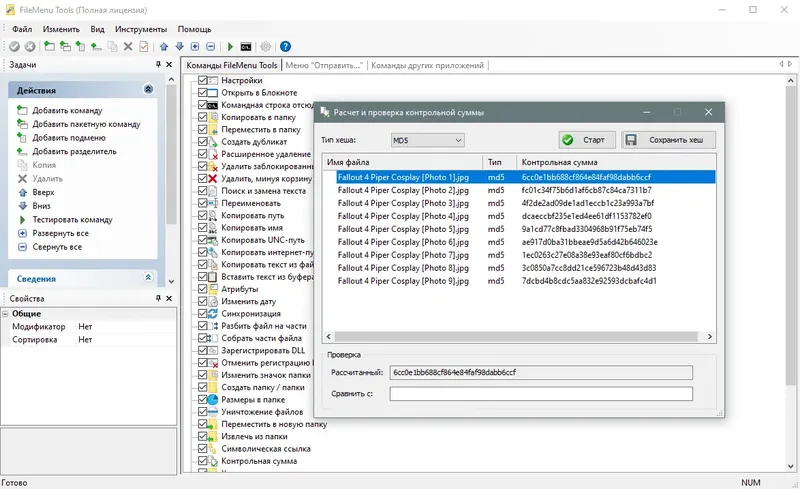
Task: Click the green Test command play icon in toolbar
Action: point(231,47)
